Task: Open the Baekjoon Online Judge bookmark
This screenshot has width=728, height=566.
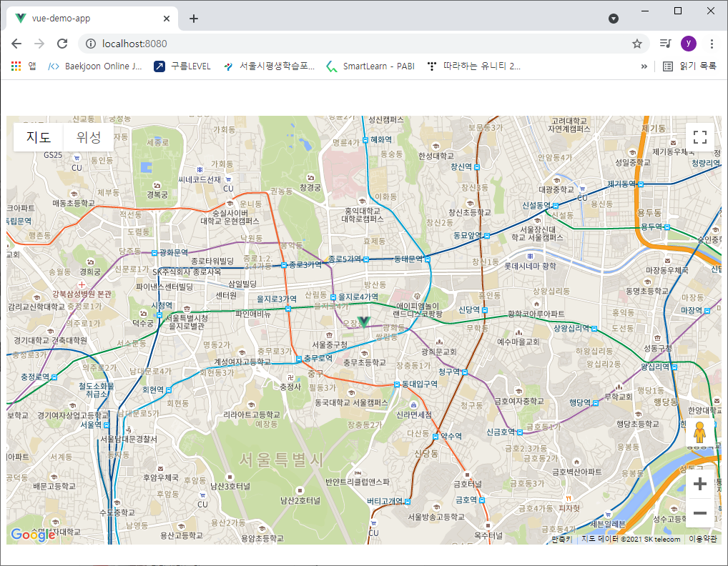Action: [95, 66]
